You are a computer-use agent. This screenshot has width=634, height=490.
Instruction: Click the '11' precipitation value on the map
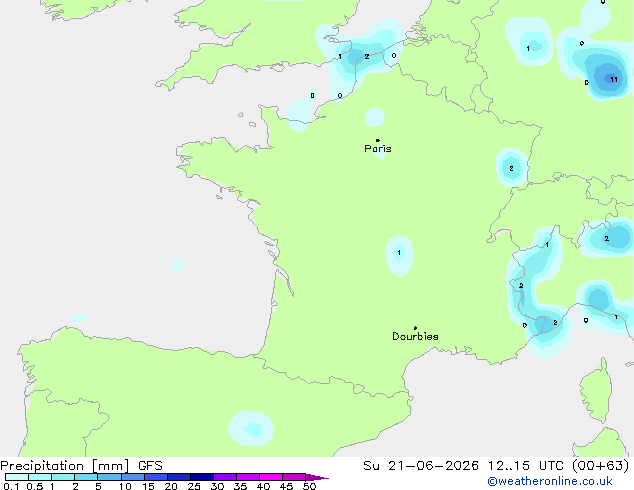[x=614, y=79]
